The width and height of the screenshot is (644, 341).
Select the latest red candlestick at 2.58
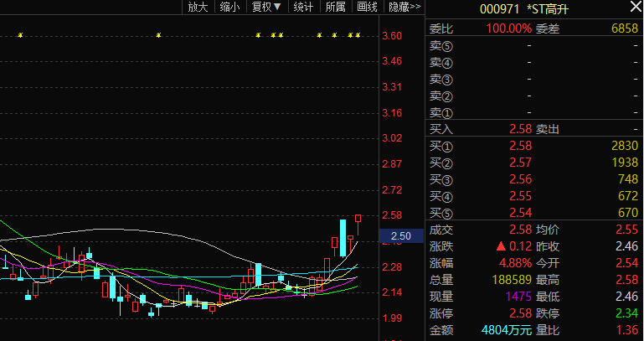pos(358,225)
